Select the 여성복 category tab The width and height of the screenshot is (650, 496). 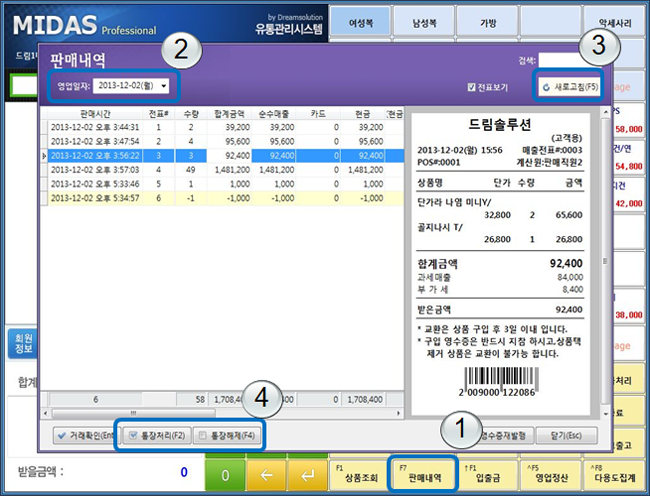pos(360,23)
